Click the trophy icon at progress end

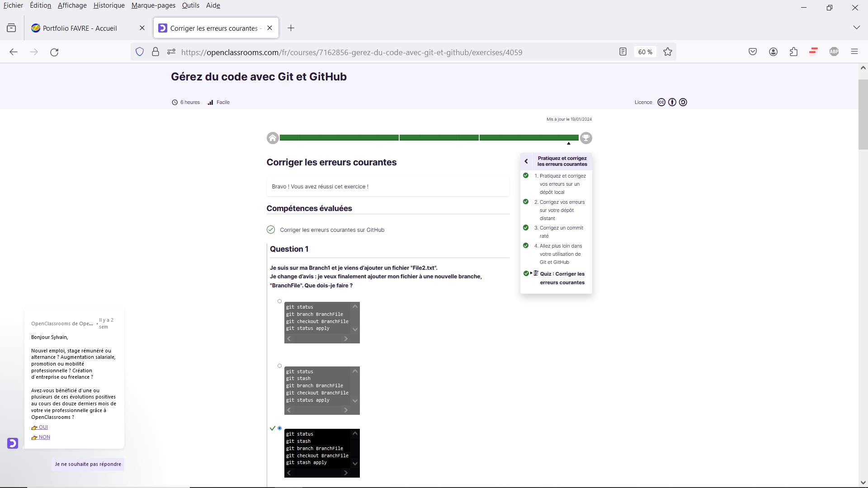(586, 138)
